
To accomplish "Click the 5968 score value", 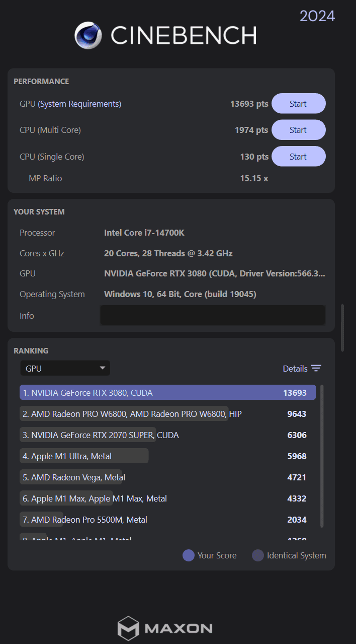I will click(x=297, y=456).
